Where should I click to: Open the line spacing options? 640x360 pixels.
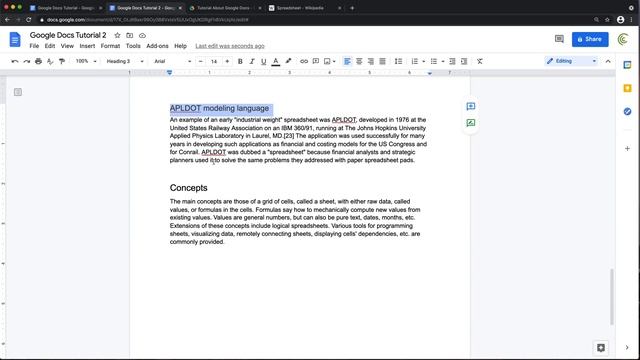point(398,61)
